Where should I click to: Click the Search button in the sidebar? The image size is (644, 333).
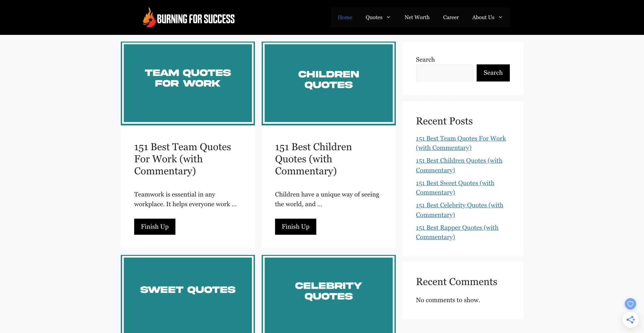coord(493,73)
